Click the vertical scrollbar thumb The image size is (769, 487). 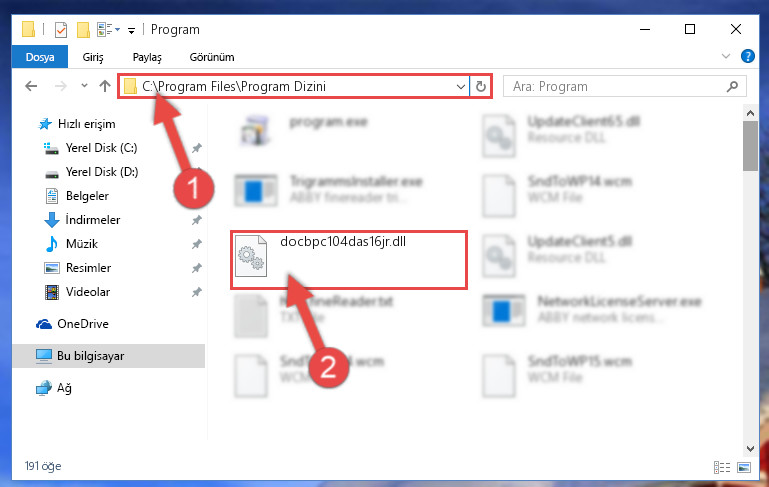[x=750, y=146]
